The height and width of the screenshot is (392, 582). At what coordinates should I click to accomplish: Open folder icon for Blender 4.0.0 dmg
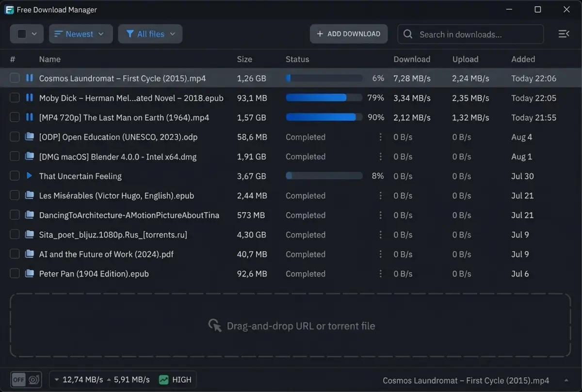tap(29, 157)
